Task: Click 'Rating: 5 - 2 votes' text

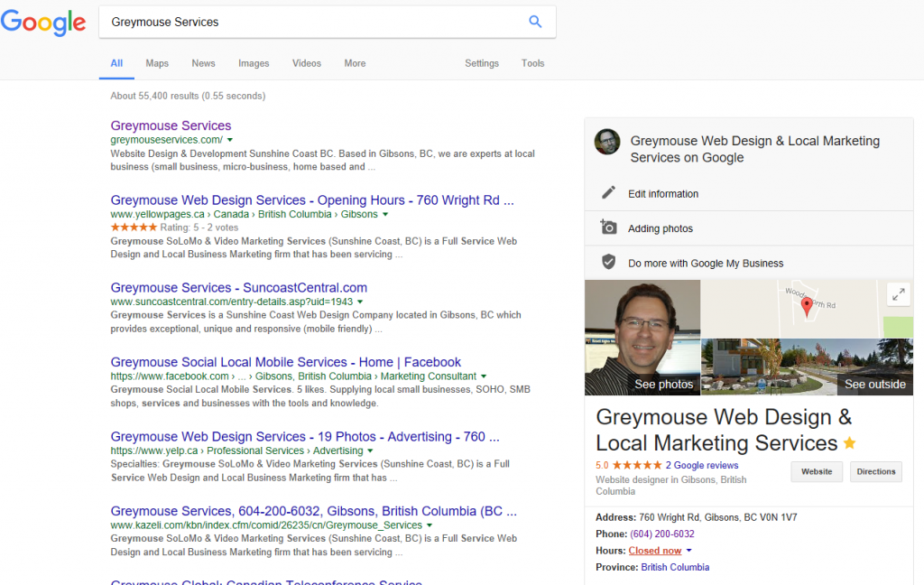Action: 199,227
